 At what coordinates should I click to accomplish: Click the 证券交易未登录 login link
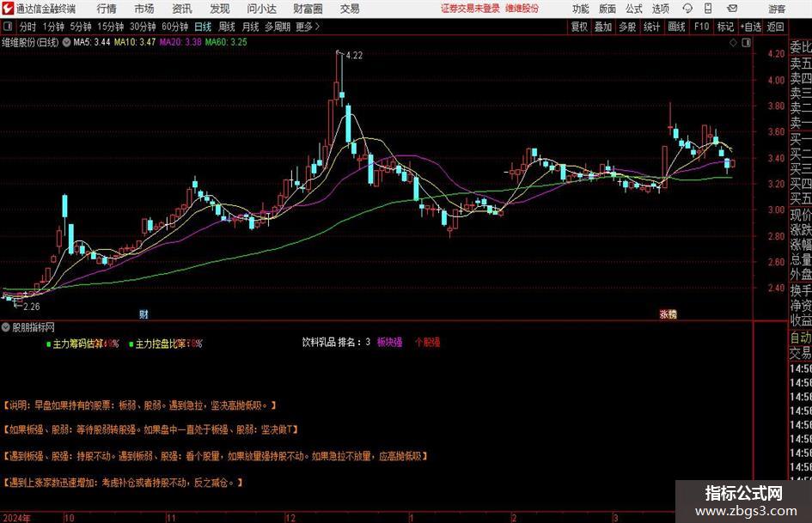point(470,9)
